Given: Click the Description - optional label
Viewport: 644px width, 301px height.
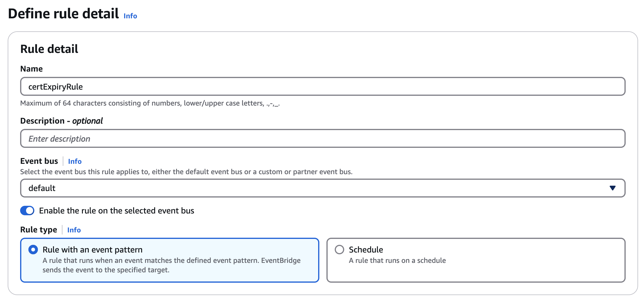Looking at the screenshot, I should click(x=62, y=121).
